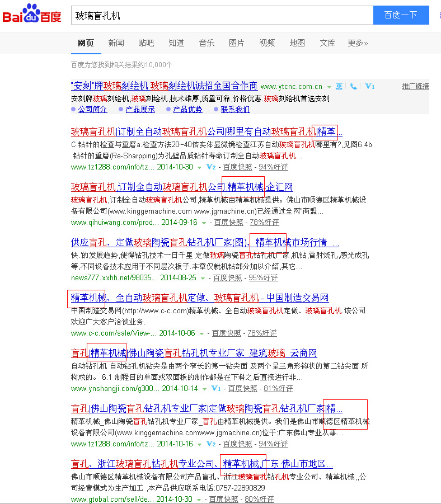Open the 企汇网 result title
The image size is (441, 504).
[x=182, y=187]
